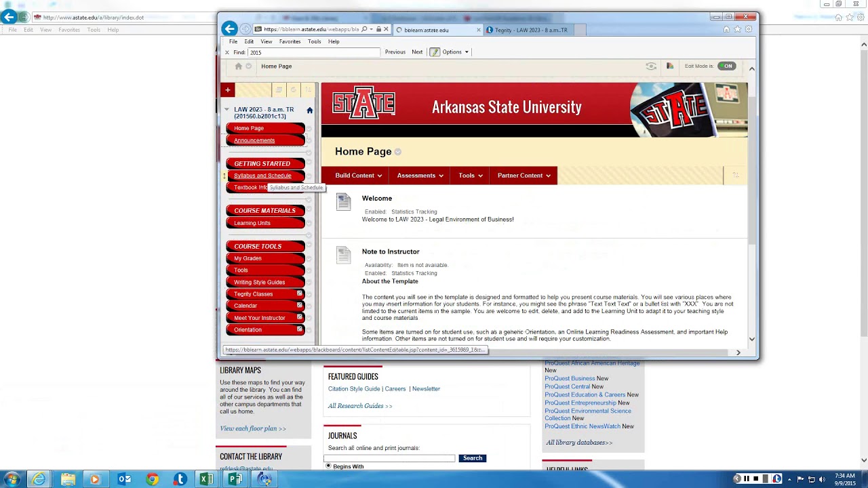Screen dimensions: 868x488
Task: Open the Help menu in the front browser
Action: pyautogui.click(x=334, y=41)
